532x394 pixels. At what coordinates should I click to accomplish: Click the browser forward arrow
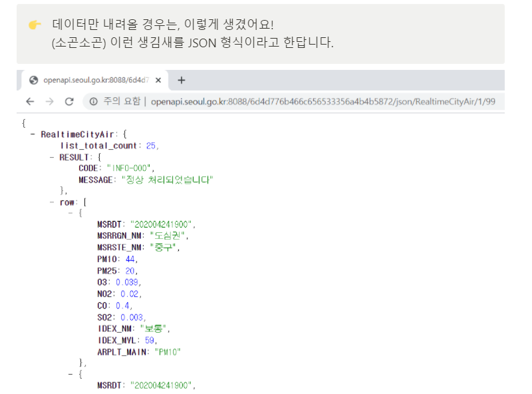click(49, 101)
